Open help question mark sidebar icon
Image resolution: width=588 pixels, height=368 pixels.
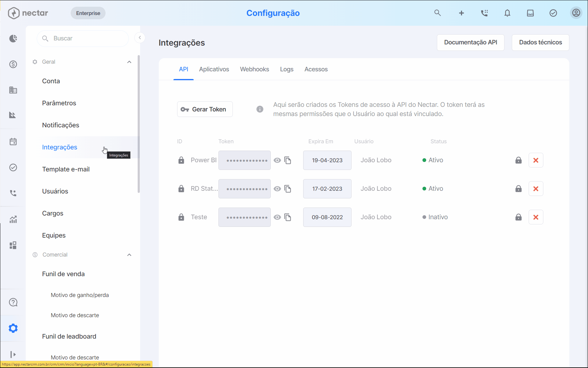[x=13, y=302]
